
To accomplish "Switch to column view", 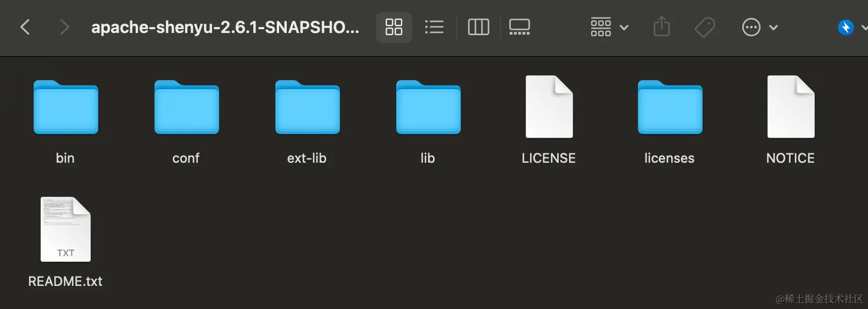I will click(x=478, y=27).
